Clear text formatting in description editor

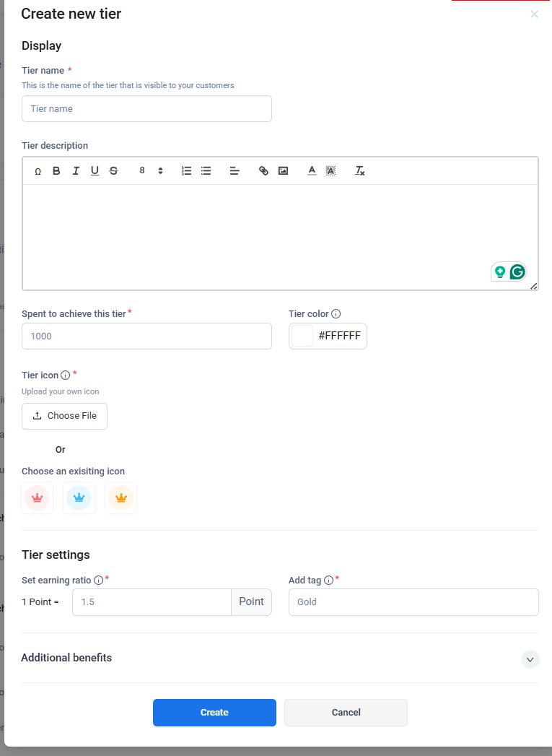point(359,171)
